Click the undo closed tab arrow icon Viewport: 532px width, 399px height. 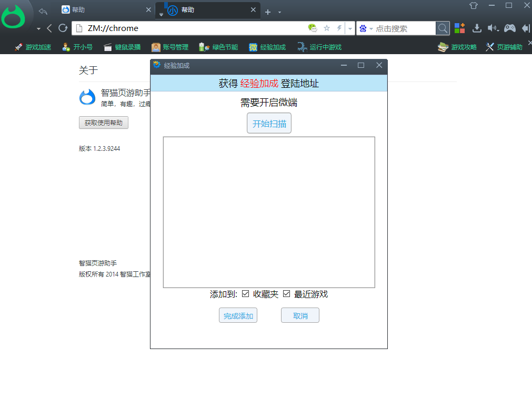coord(43,12)
